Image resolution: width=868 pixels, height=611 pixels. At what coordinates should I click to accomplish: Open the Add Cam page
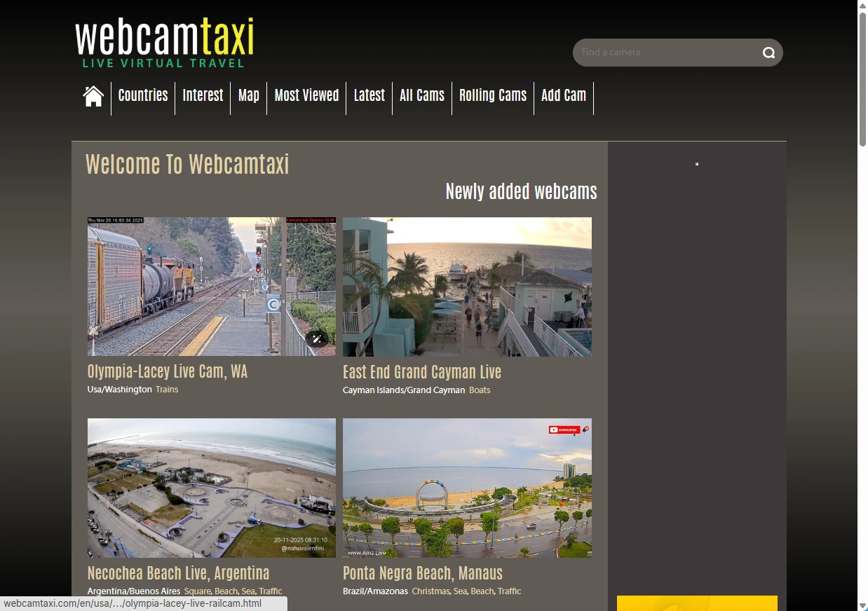click(564, 96)
